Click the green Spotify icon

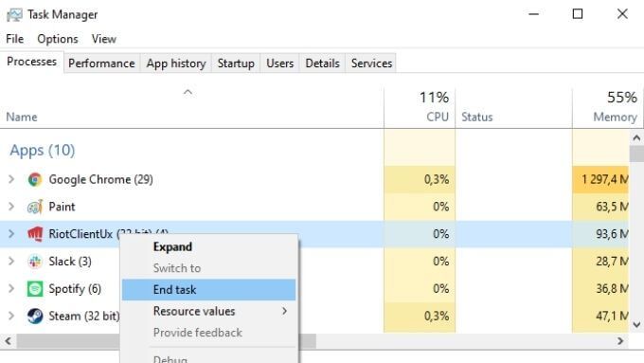[35, 288]
